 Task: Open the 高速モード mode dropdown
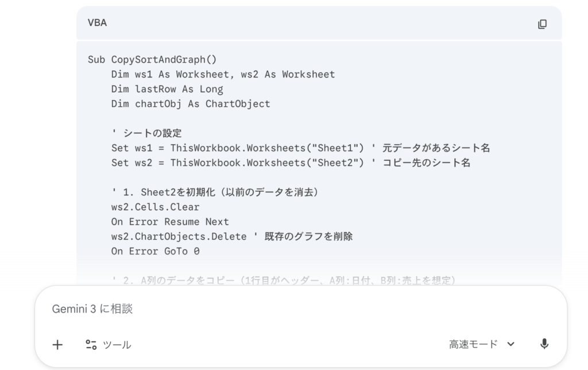click(x=482, y=344)
